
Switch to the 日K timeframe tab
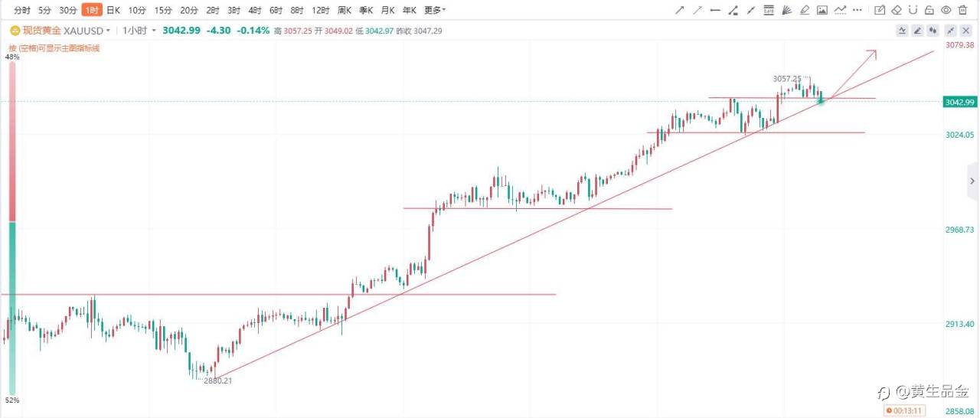point(113,10)
